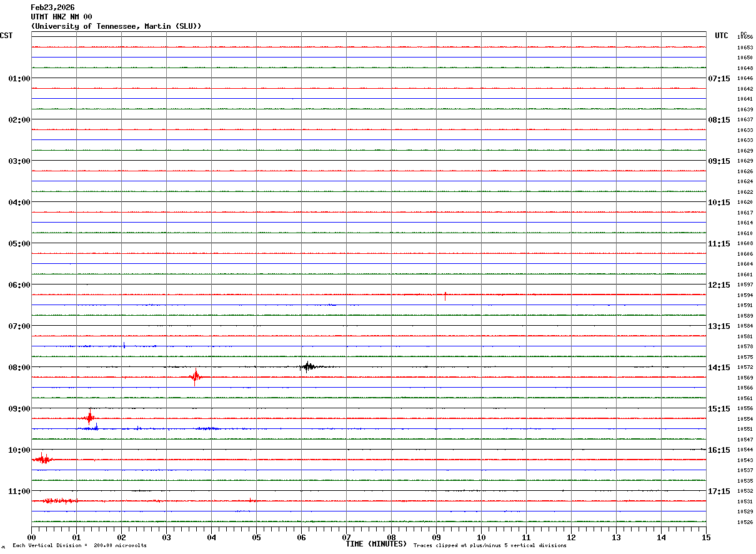Click the red burst just below the 09:00 trace
Viewport: 756px width, 554px height.
point(89,417)
